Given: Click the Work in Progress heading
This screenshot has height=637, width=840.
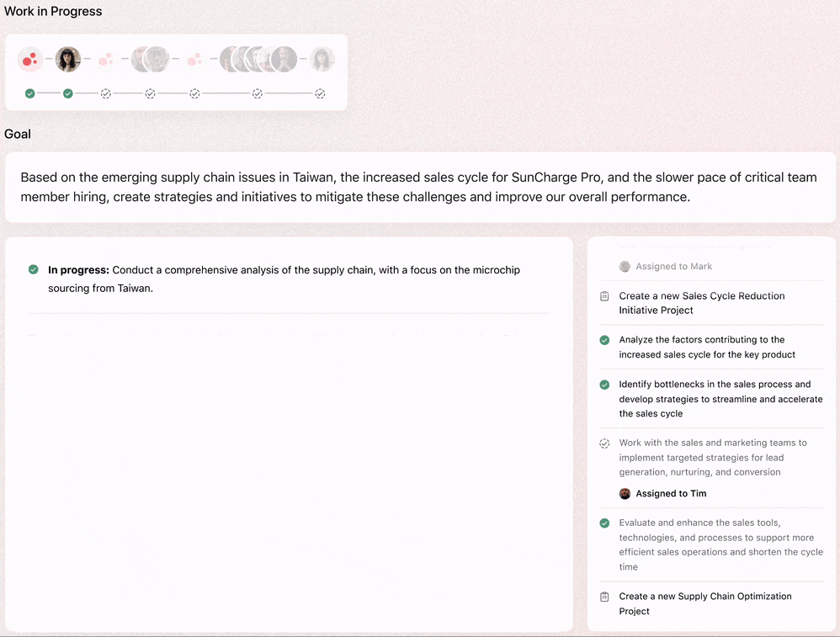Looking at the screenshot, I should pyautogui.click(x=53, y=11).
